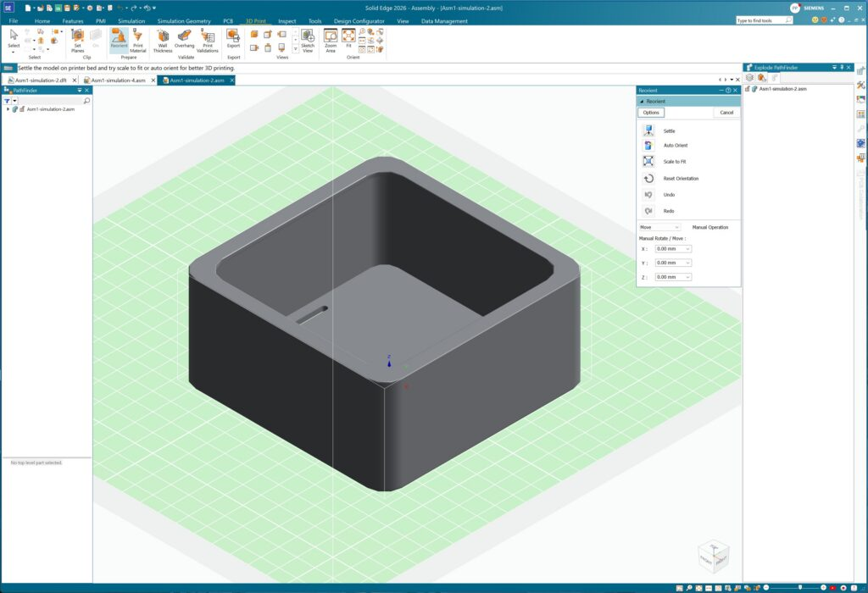
Task: Click the status bar zoom out minus button
Action: coord(766,587)
